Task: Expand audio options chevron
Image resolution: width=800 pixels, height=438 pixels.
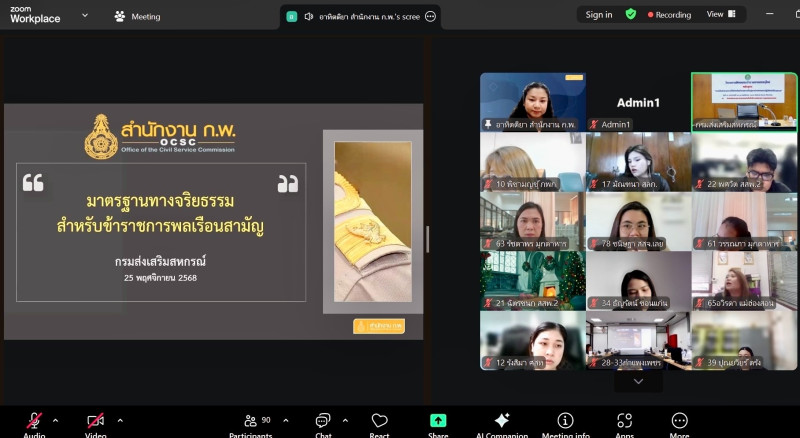Action: pos(55,420)
